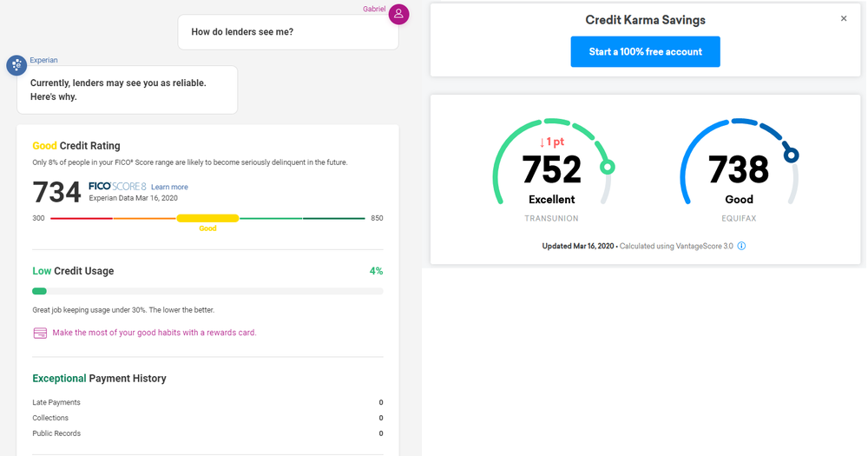Click the red down-arrow 1 pt indicator
This screenshot has height=456, width=868.
551,142
